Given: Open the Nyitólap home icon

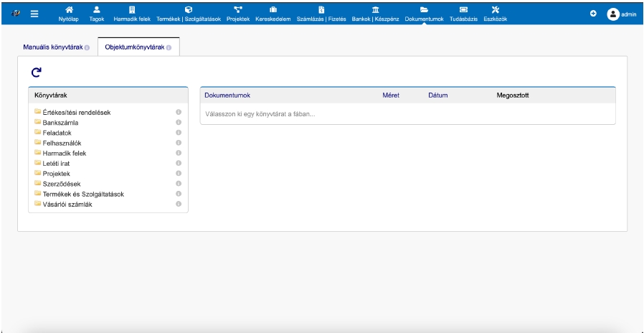Looking at the screenshot, I should 70,13.
